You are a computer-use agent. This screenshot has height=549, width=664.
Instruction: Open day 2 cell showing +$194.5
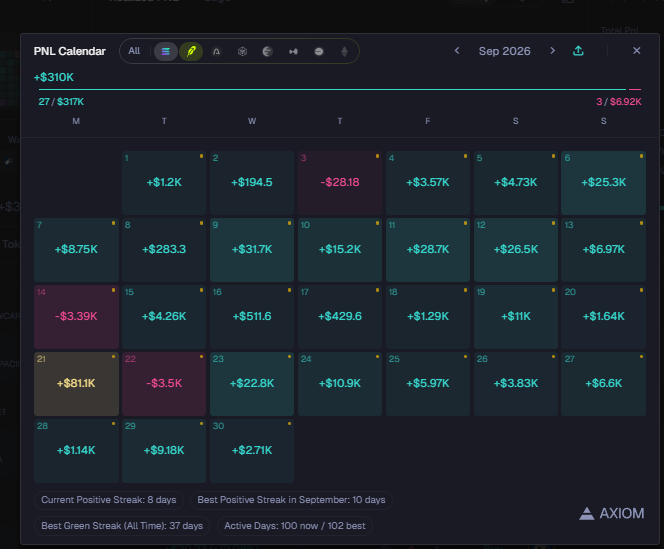pos(252,183)
